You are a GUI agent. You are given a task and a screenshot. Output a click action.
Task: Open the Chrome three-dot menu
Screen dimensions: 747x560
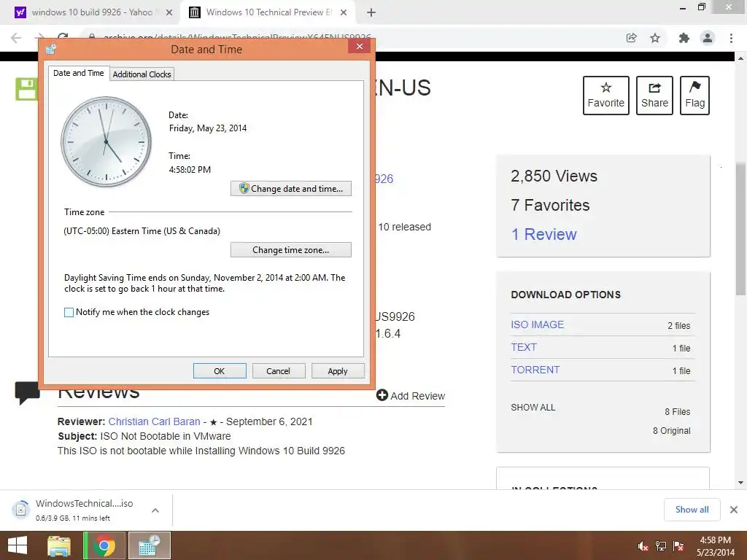tap(731, 38)
